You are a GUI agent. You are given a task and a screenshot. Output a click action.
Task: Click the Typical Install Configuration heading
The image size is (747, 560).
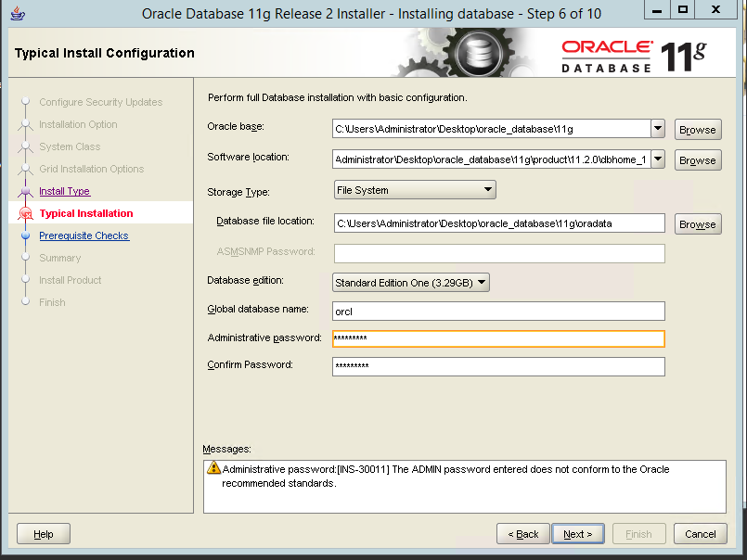click(x=104, y=53)
